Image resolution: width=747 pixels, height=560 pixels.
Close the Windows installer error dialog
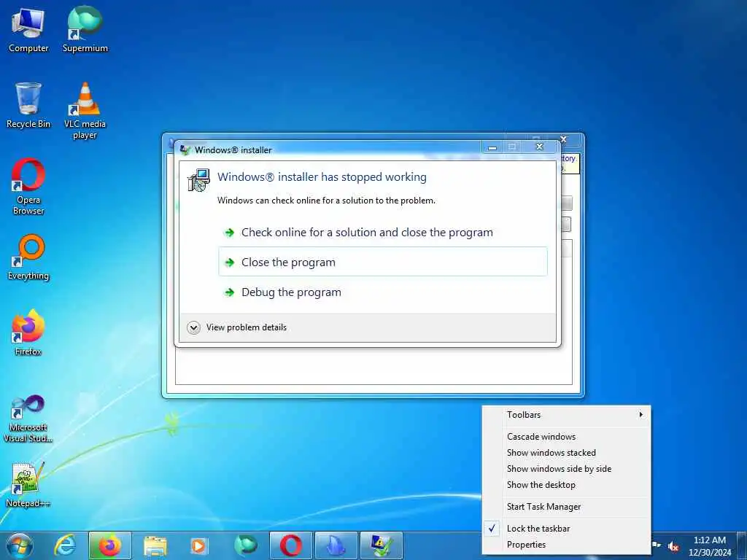pyautogui.click(x=540, y=147)
